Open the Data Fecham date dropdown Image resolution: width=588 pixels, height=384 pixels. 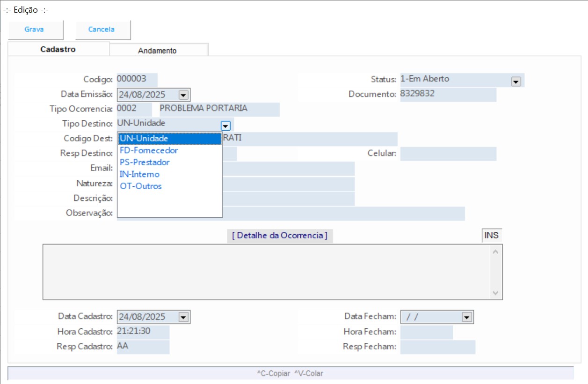pos(466,318)
